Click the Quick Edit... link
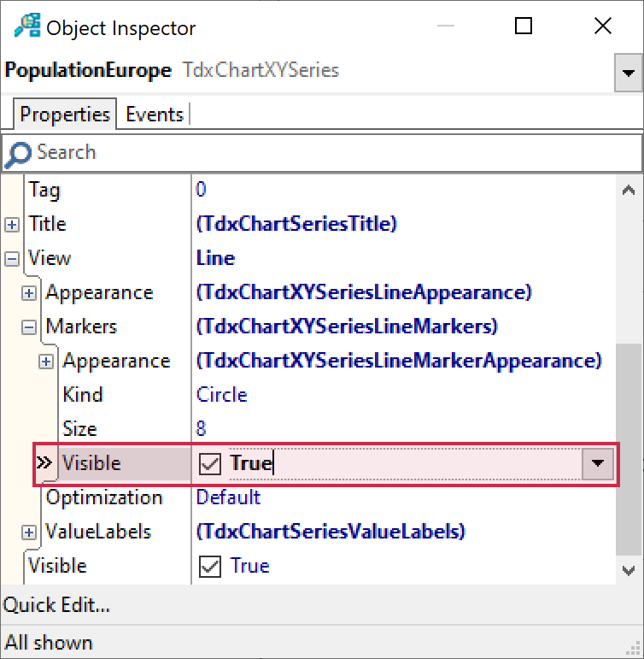 pos(56,605)
